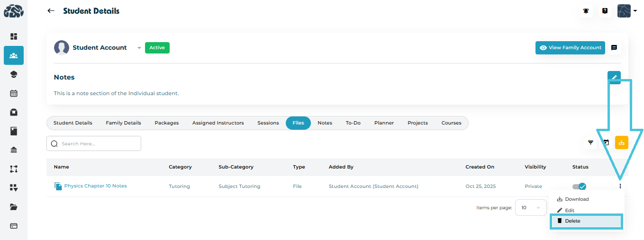Open the calendar icon in sidebar

[x=14, y=93]
